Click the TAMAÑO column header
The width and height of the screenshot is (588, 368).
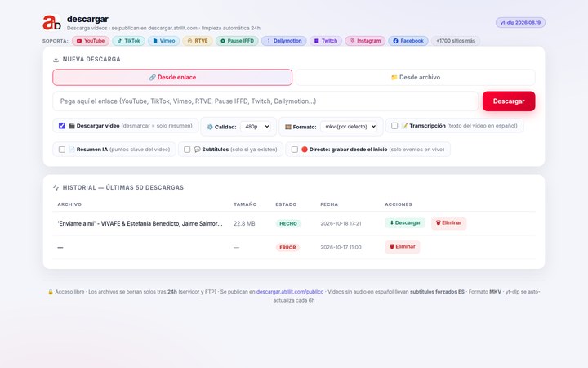(245, 204)
